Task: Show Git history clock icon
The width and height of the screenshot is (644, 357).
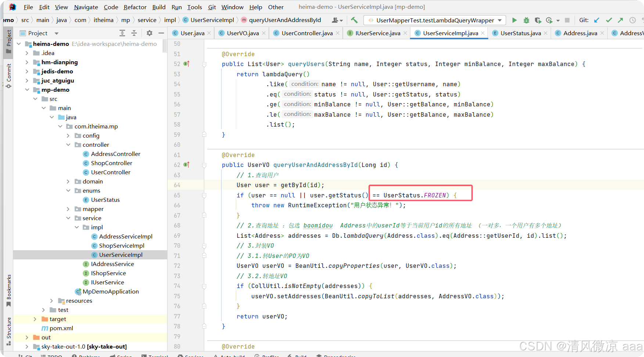Action: click(x=633, y=20)
